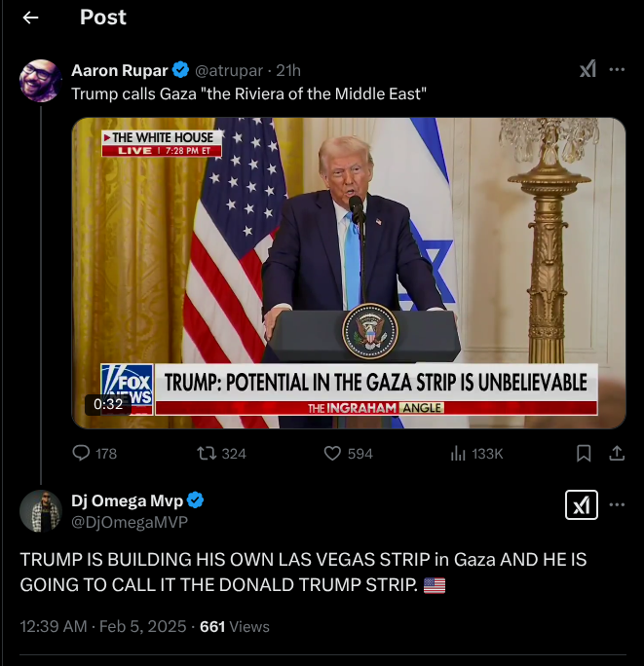Screen dimensions: 644x666
Task: Click the 12:39 AM Feb 5, 2025 timestamp
Action: (103, 626)
